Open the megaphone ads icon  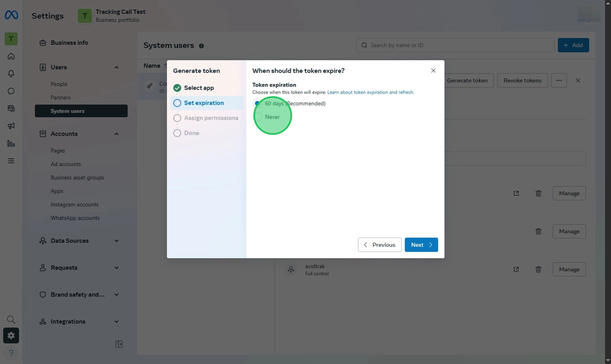pyautogui.click(x=11, y=126)
